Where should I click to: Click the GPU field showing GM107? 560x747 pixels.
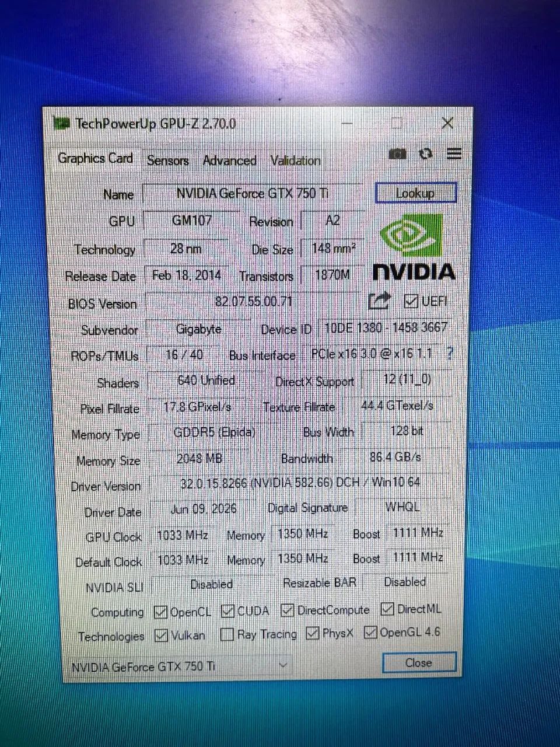pos(192,221)
